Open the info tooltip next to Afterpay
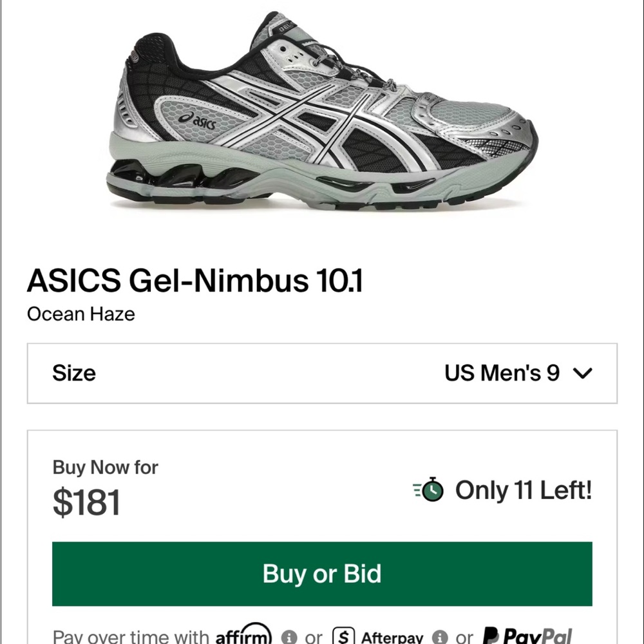The height and width of the screenshot is (644, 644). [440, 636]
